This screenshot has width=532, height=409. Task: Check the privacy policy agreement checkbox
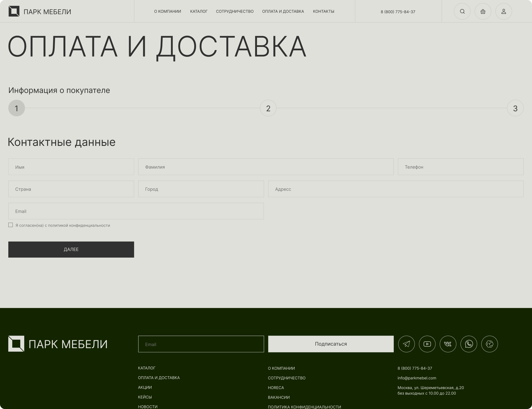[x=10, y=225]
